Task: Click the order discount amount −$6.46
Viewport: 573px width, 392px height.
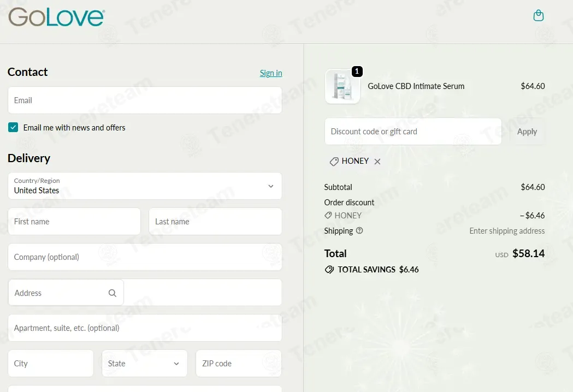Action: coord(532,216)
